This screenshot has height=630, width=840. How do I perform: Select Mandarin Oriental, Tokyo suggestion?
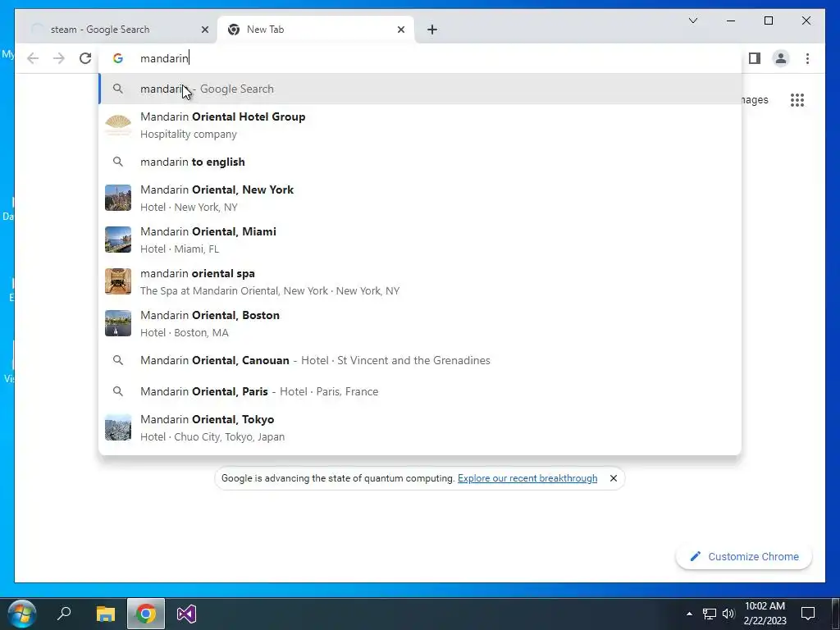tap(420, 427)
